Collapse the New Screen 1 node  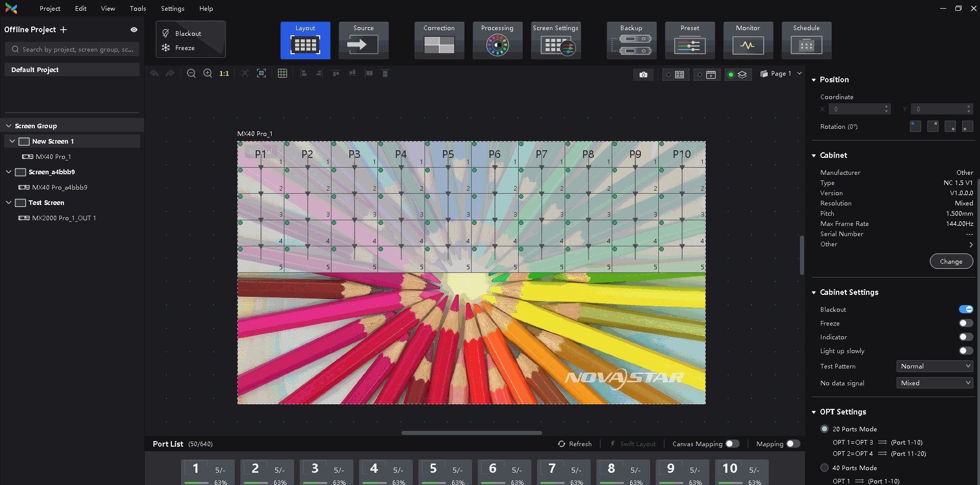[x=12, y=141]
